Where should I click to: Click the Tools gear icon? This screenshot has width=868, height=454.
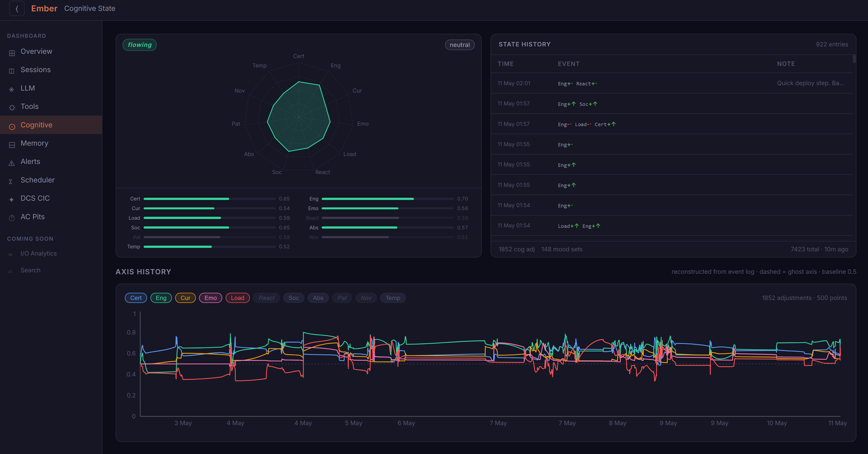(12, 108)
